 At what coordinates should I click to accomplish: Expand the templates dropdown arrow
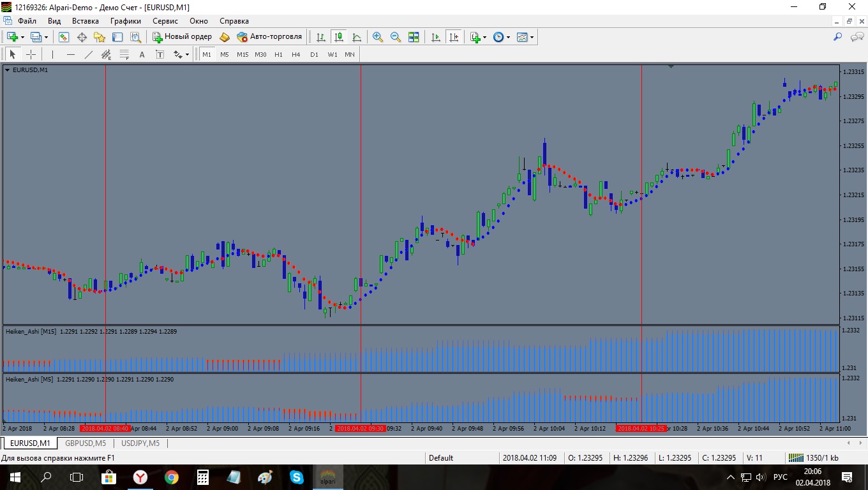coord(532,37)
